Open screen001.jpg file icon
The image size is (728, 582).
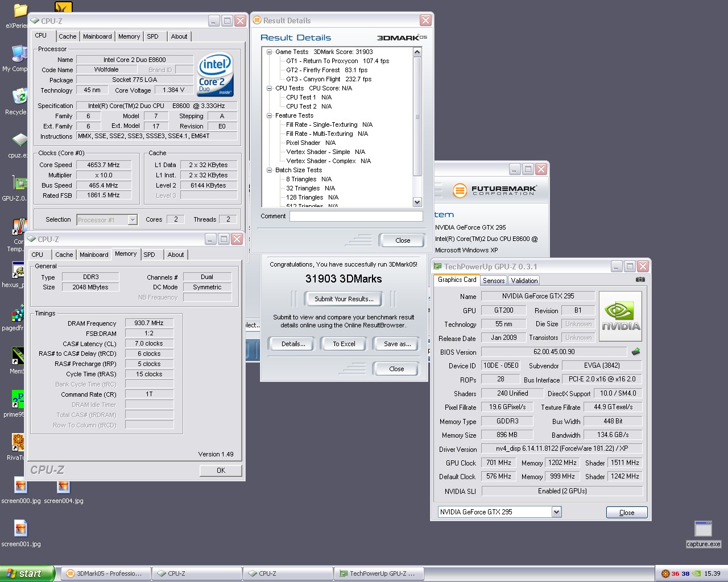20,529
